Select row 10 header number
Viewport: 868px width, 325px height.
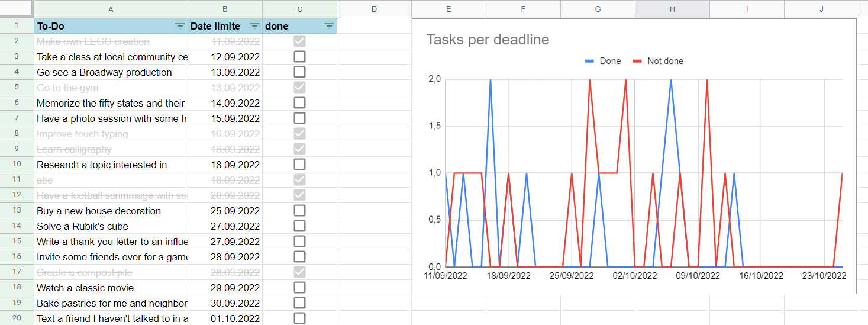coord(17,165)
